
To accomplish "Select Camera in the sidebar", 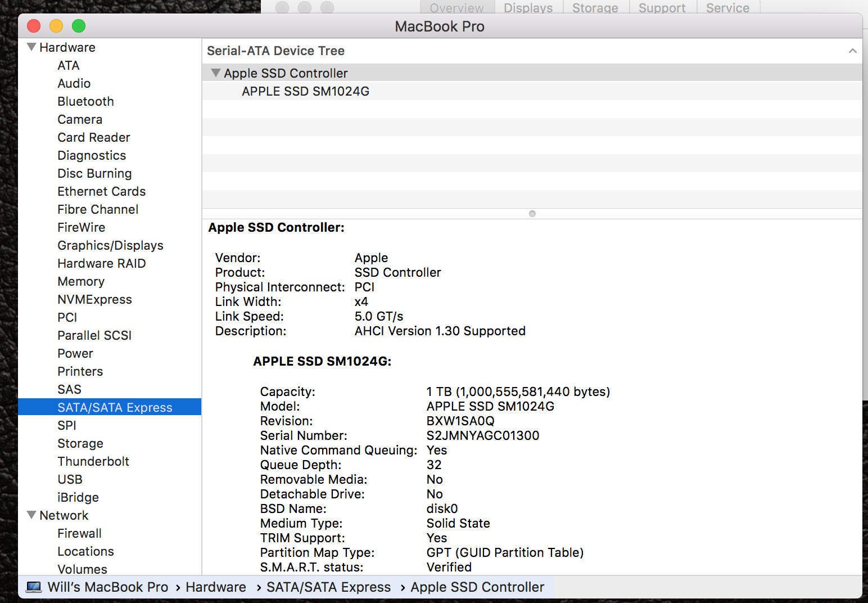I will 80,119.
